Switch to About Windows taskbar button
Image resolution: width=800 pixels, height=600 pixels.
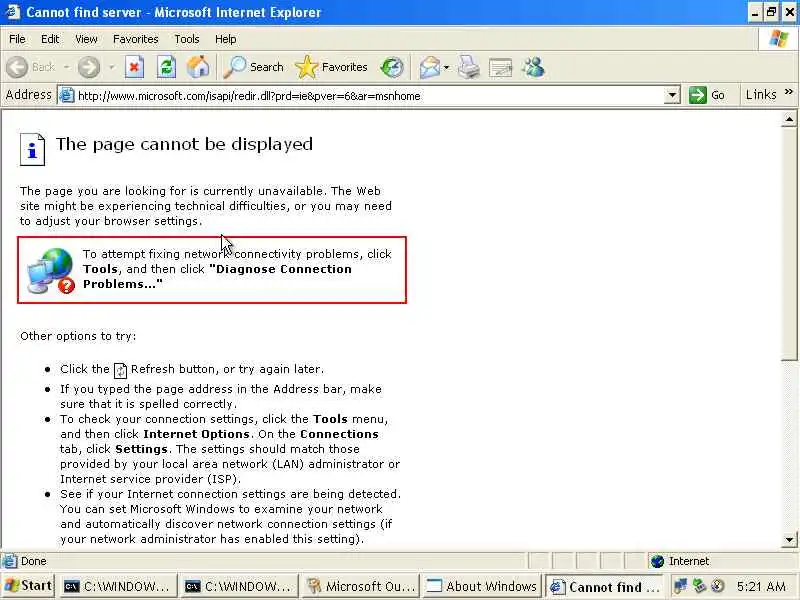(x=482, y=587)
